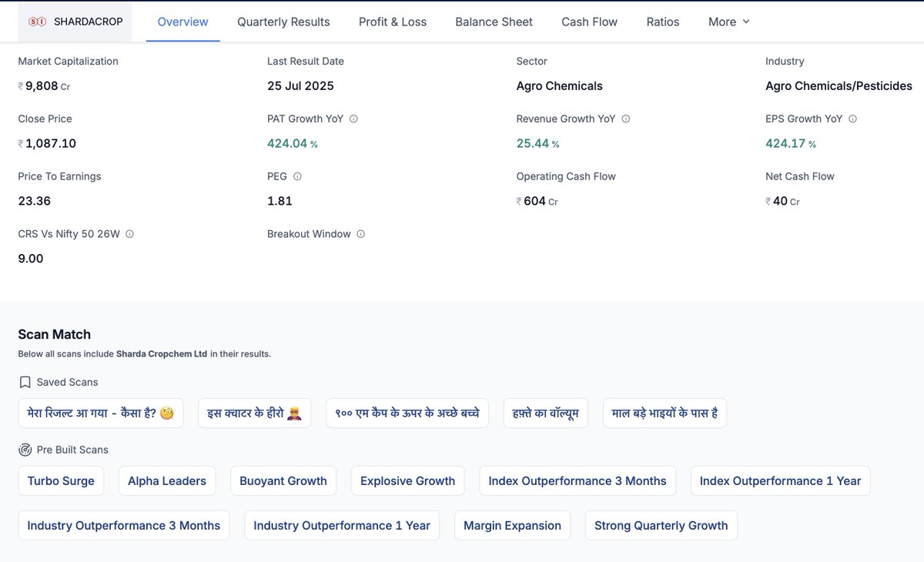Viewport: 924px width, 562px height.
Task: Click the revenue growth value 25.44 %
Action: [x=538, y=144]
